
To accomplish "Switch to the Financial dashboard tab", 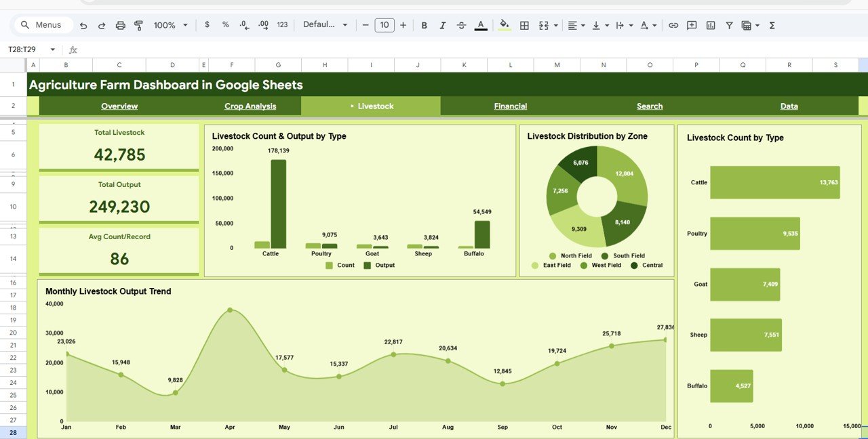I will coord(510,106).
